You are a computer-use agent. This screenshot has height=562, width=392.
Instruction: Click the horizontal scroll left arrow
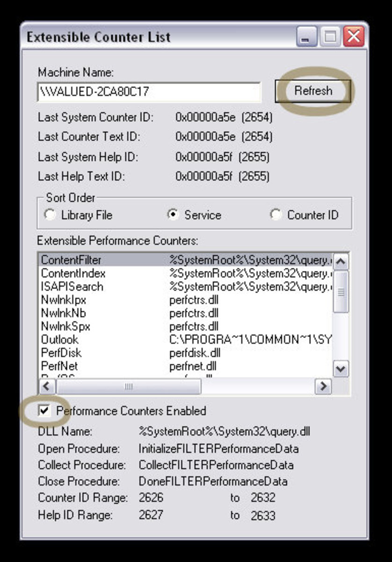pos(46,386)
